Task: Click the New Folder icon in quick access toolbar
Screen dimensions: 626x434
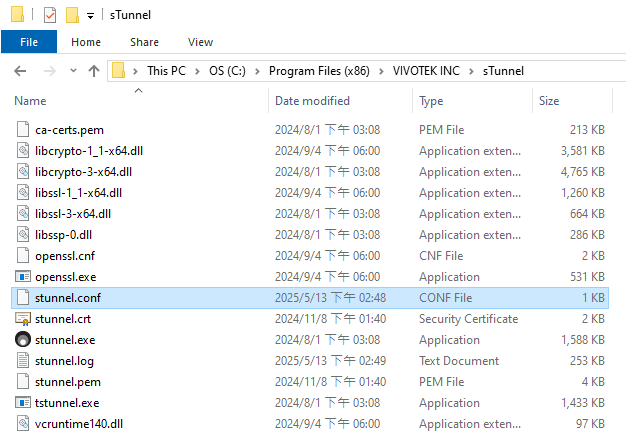Action: [x=72, y=15]
